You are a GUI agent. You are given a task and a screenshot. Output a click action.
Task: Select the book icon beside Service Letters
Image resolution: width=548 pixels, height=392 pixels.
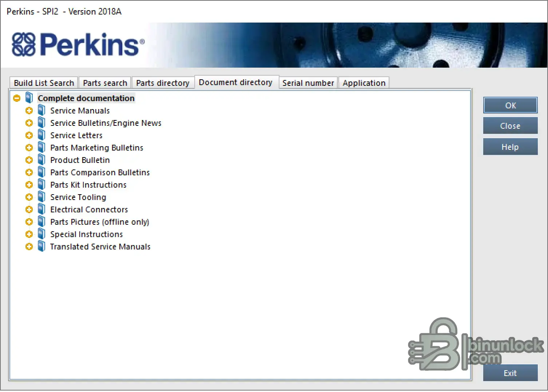tap(41, 135)
